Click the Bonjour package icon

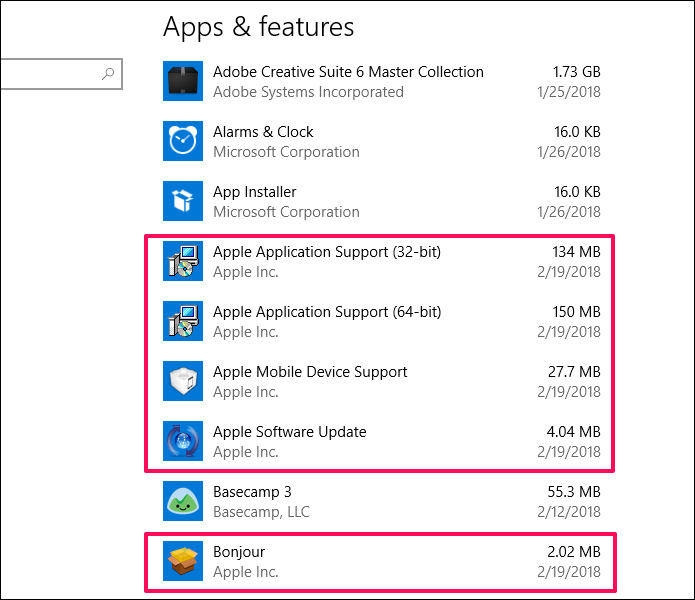coord(183,561)
